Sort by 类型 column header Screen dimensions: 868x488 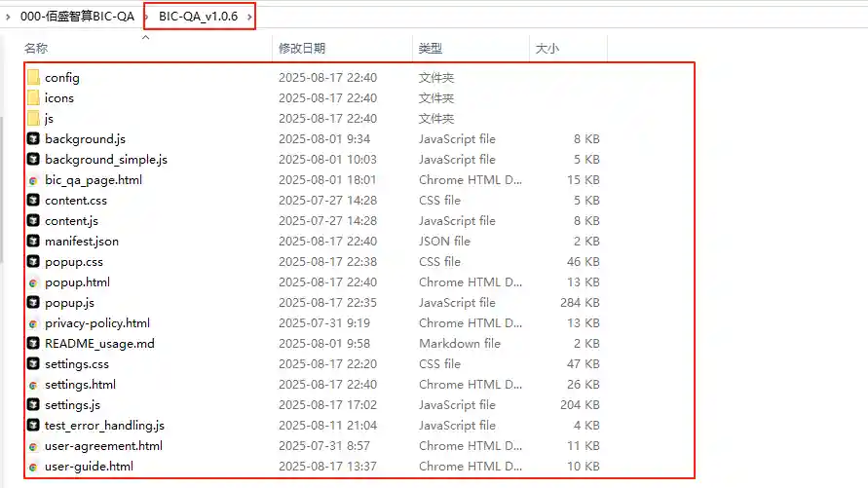coord(431,48)
